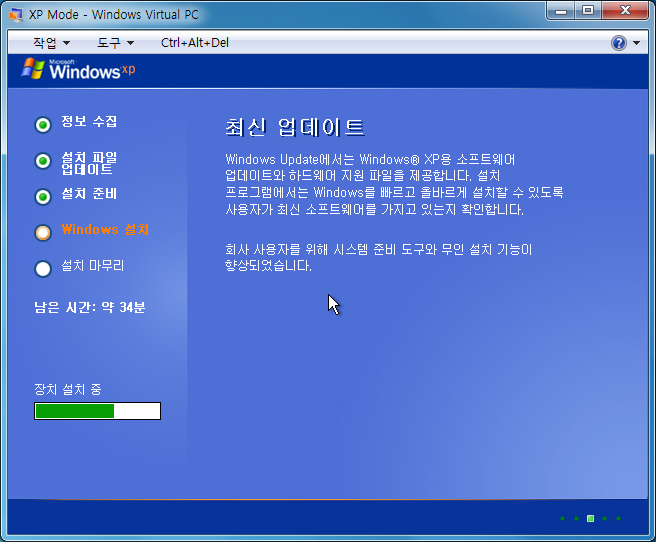This screenshot has height=542, width=656.
Task: Select the 설치 준비 step indicator
Action: (43, 197)
